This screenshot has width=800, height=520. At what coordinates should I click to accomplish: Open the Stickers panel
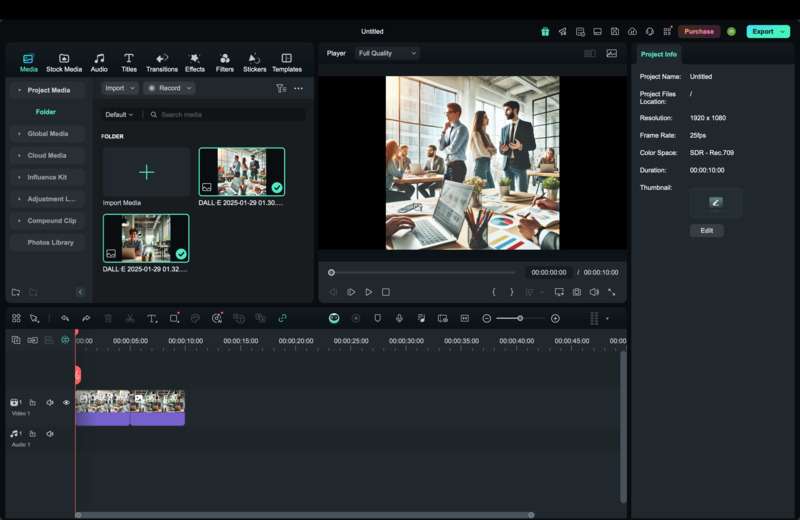point(254,62)
